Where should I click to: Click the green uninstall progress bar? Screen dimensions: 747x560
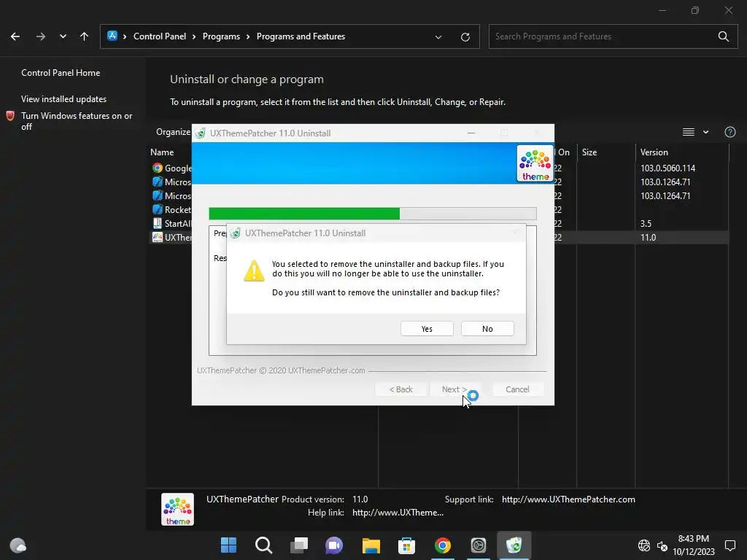click(373, 214)
